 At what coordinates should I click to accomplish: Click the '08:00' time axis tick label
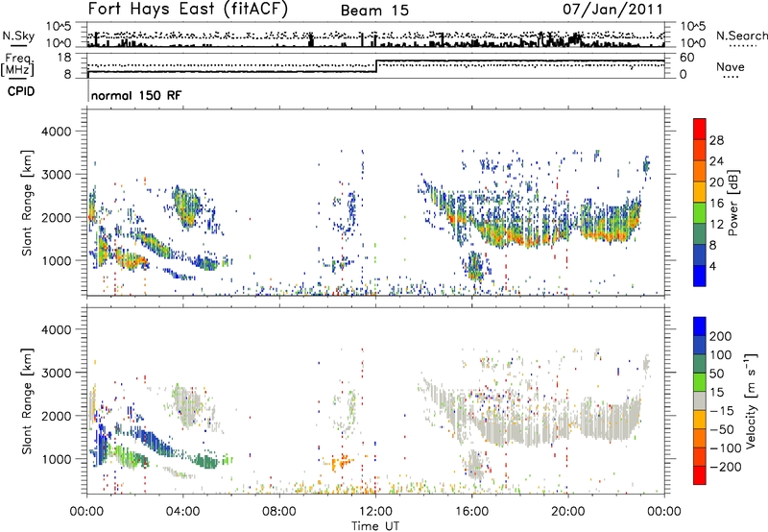tap(279, 512)
